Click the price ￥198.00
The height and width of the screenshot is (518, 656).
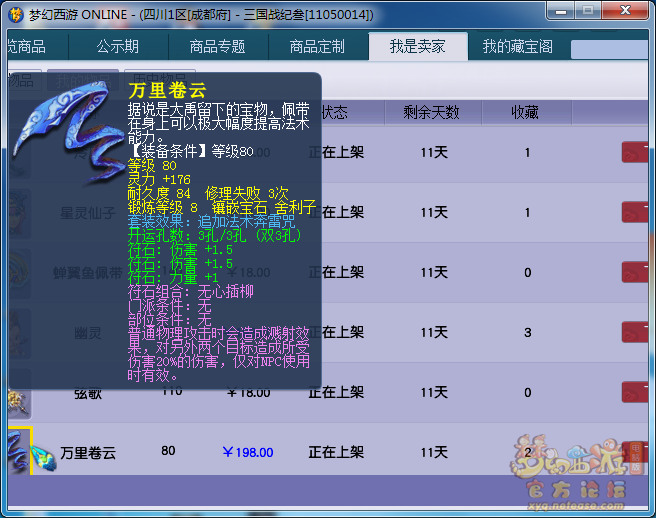(x=248, y=452)
